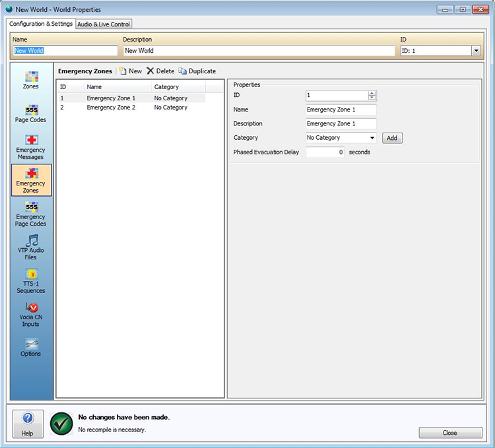Create a New emergency zone
Screen dimensions: 495x448
(131, 71)
